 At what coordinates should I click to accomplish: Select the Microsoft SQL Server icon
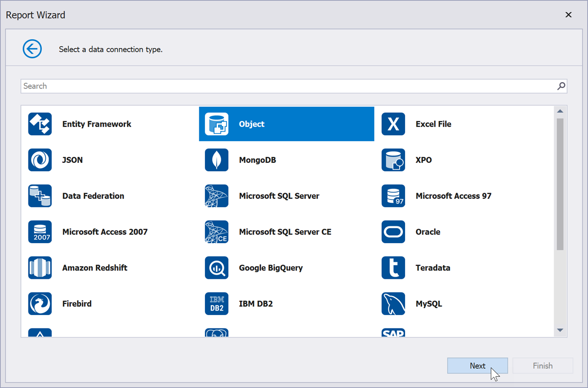click(x=216, y=196)
